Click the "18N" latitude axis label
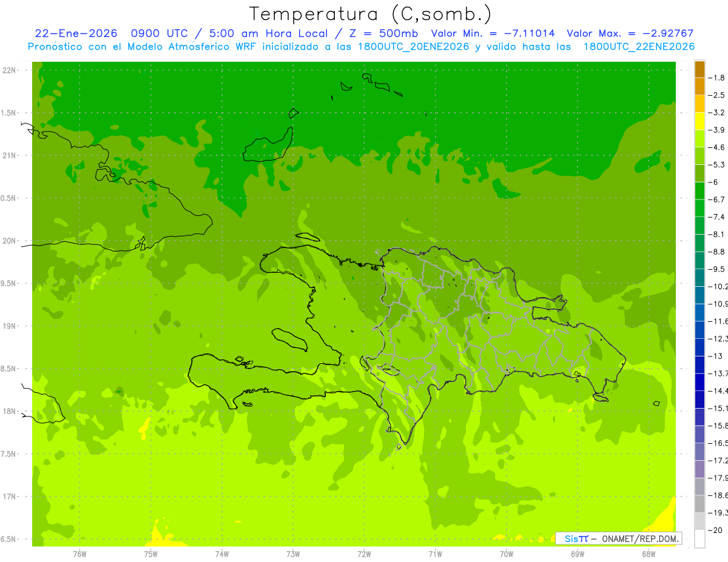728x562 pixels. (9, 411)
